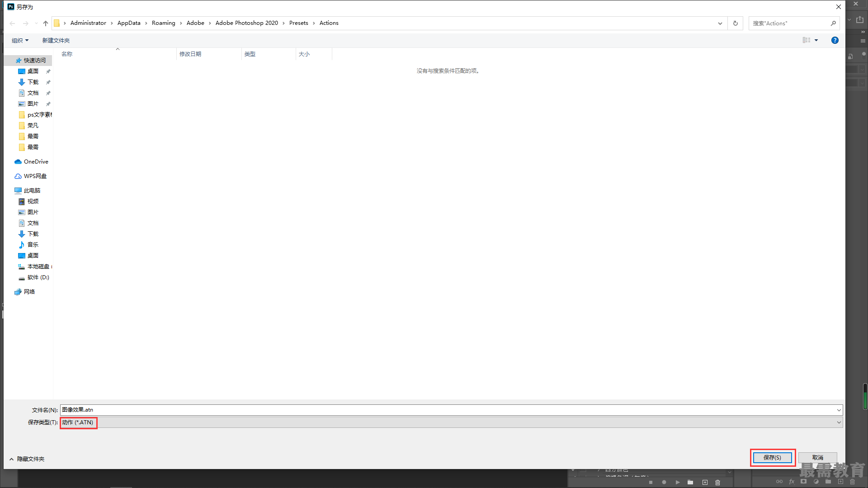
Task: Add layer style fx icon
Action: pos(792,482)
